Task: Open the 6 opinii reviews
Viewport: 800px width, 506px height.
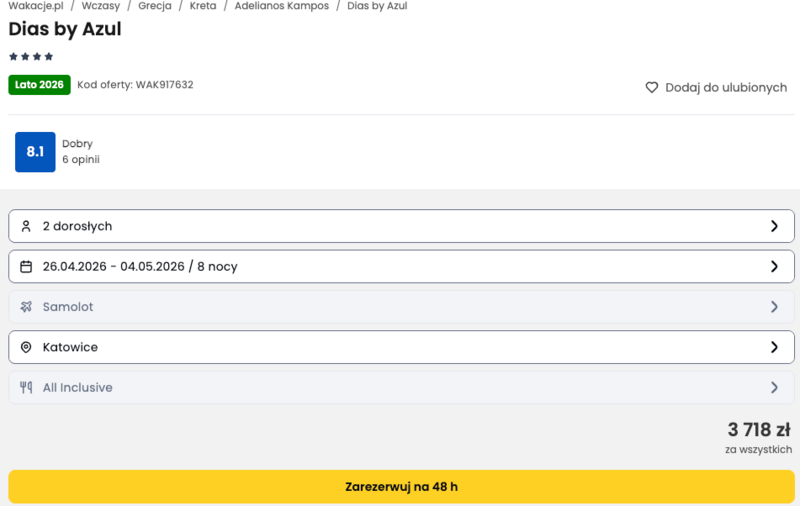Action: (x=81, y=160)
